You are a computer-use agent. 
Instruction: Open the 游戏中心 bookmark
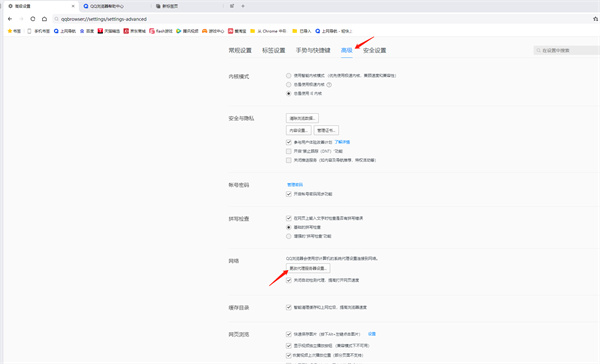pos(213,31)
